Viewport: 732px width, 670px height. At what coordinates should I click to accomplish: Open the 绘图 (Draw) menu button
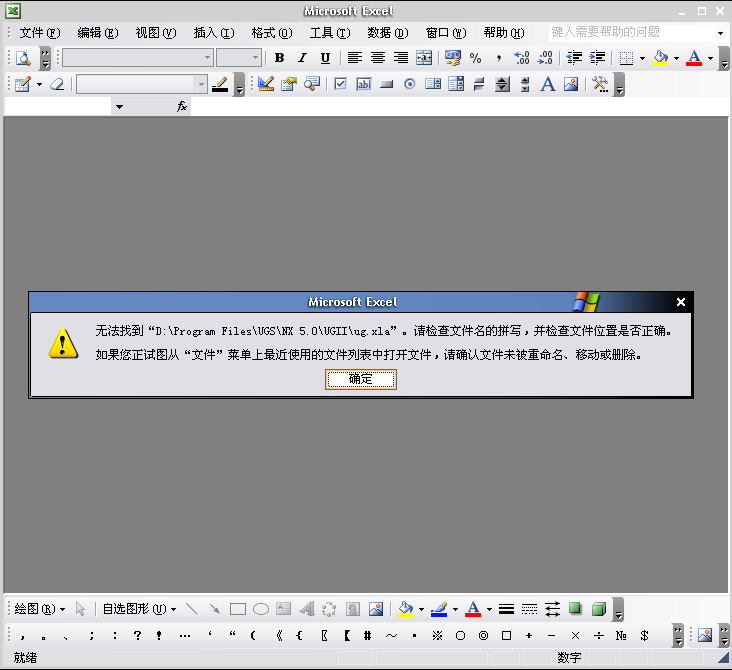[x=39, y=609]
